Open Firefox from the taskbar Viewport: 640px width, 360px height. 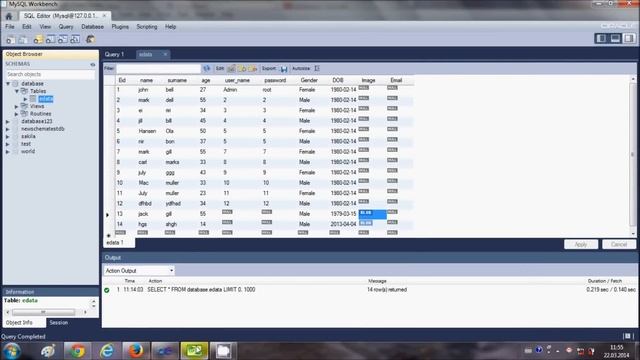pyautogui.click(x=136, y=351)
